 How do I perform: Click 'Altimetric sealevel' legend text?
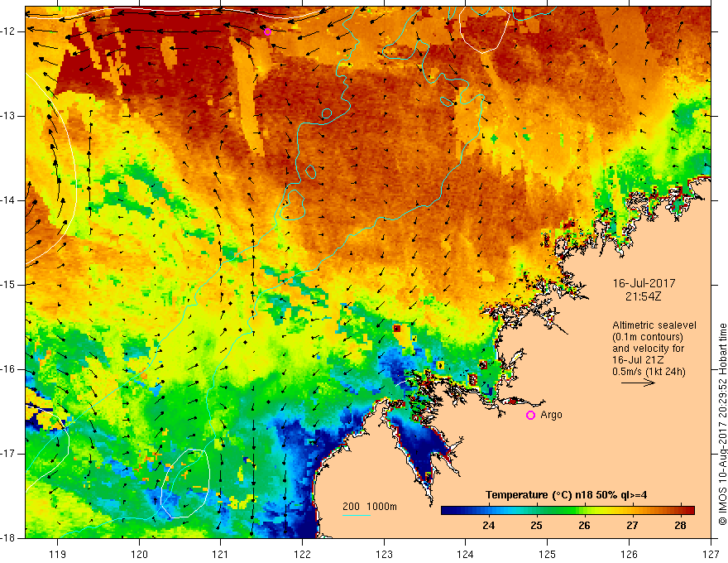[x=654, y=325]
